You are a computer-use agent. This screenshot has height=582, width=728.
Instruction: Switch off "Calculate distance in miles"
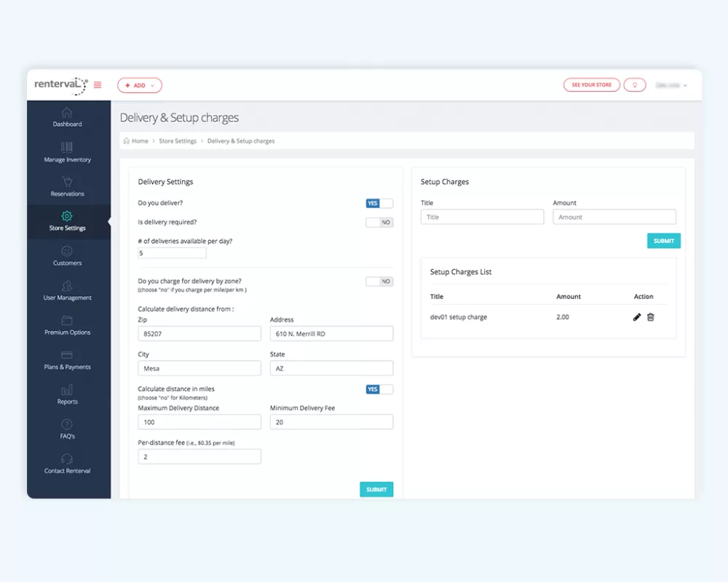tap(379, 390)
